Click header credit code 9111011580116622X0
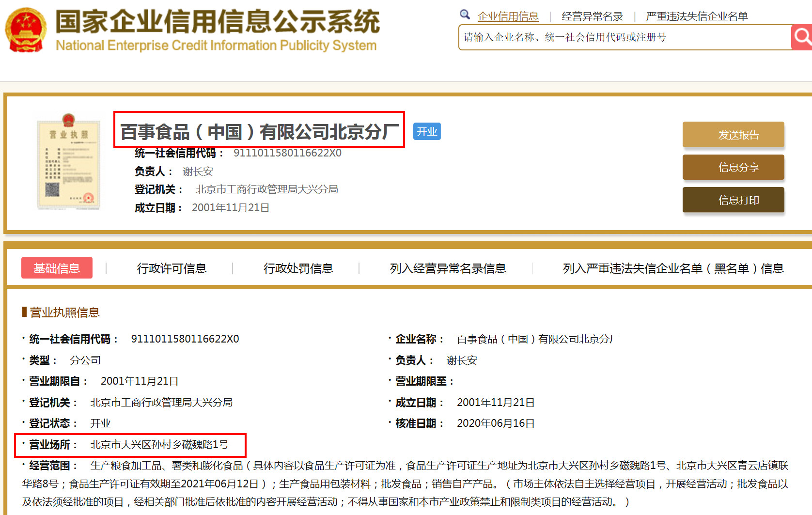 point(287,153)
